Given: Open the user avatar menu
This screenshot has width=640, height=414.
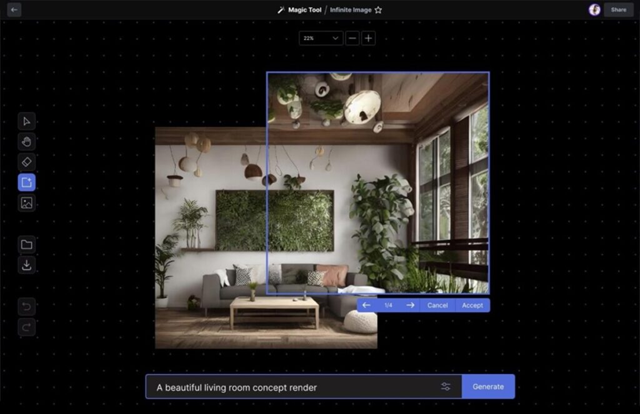Looking at the screenshot, I should [x=594, y=10].
